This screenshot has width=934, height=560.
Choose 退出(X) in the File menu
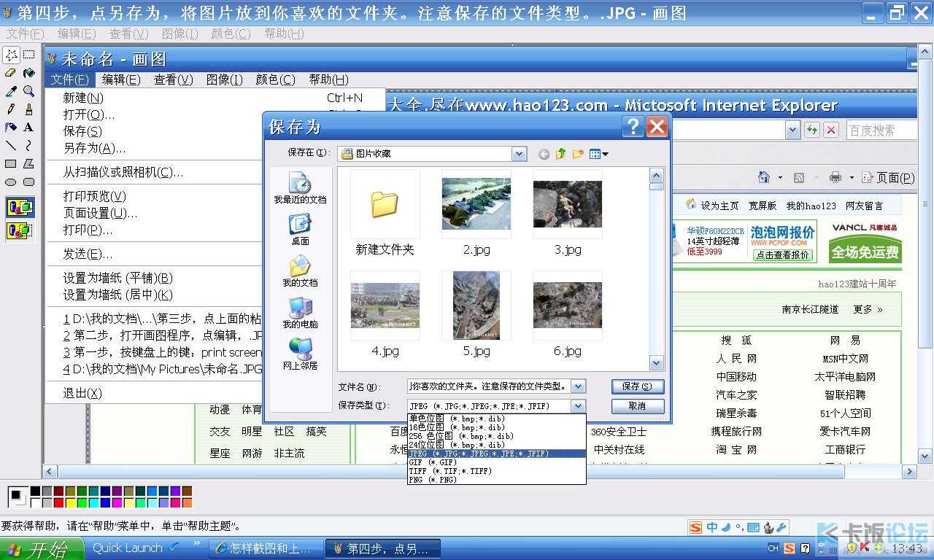coord(82,393)
